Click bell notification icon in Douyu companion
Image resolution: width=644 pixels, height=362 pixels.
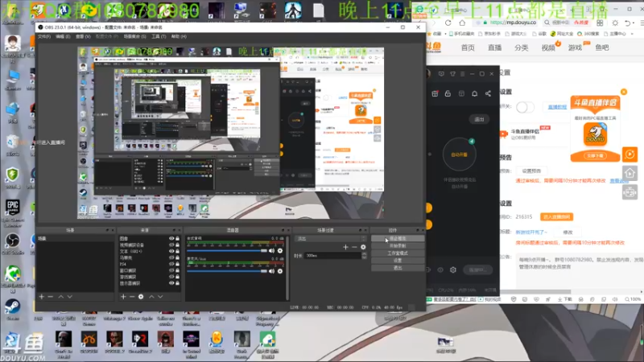(474, 93)
